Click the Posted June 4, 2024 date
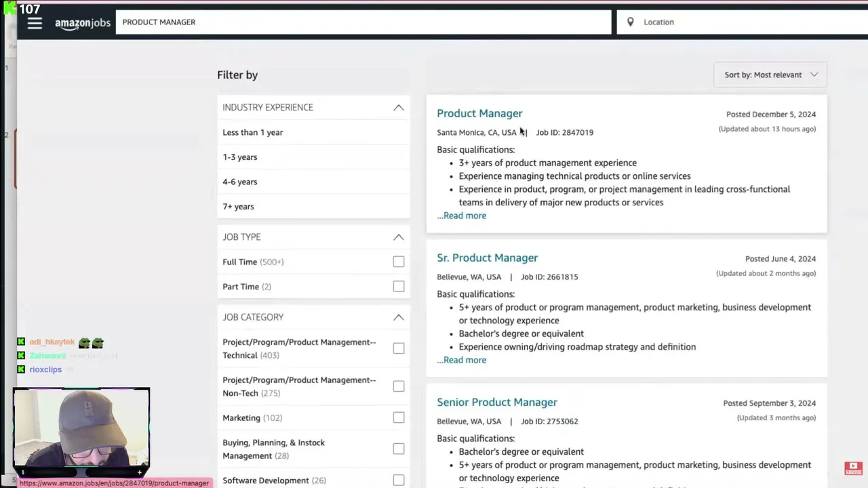Image resolution: width=868 pixels, height=488 pixels. click(781, 259)
